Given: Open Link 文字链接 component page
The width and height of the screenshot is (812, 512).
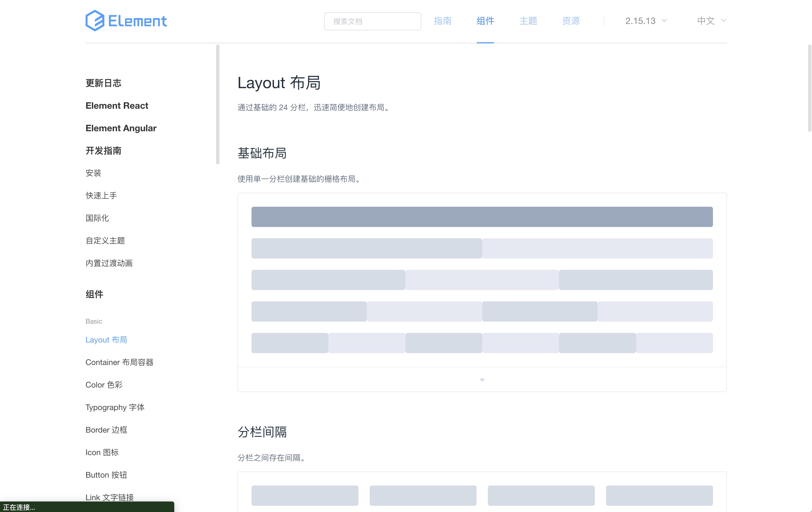Looking at the screenshot, I should [110, 497].
